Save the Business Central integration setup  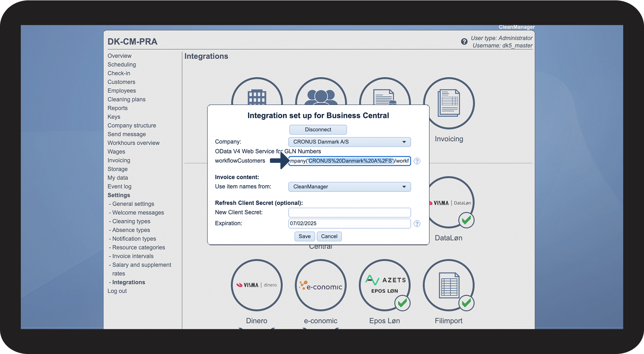point(304,236)
